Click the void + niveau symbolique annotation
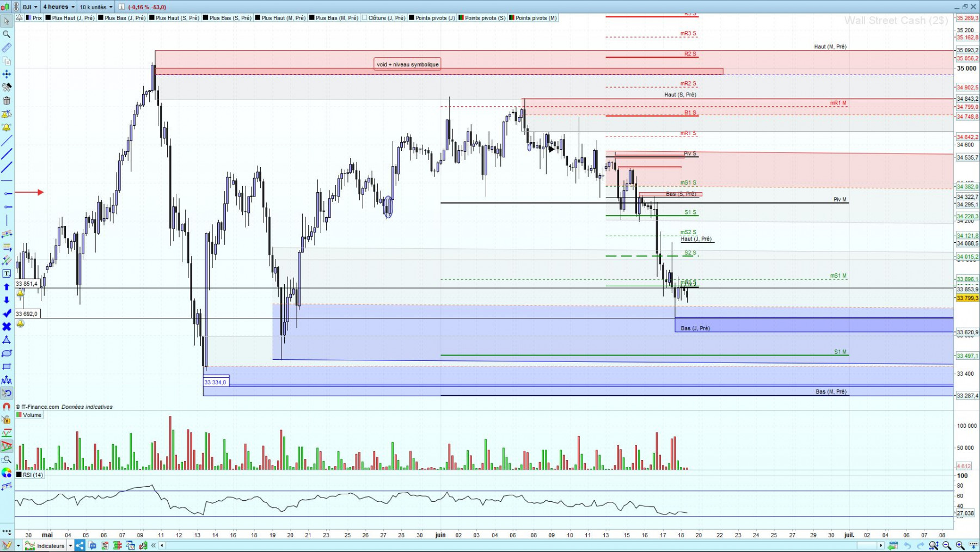 (x=407, y=64)
